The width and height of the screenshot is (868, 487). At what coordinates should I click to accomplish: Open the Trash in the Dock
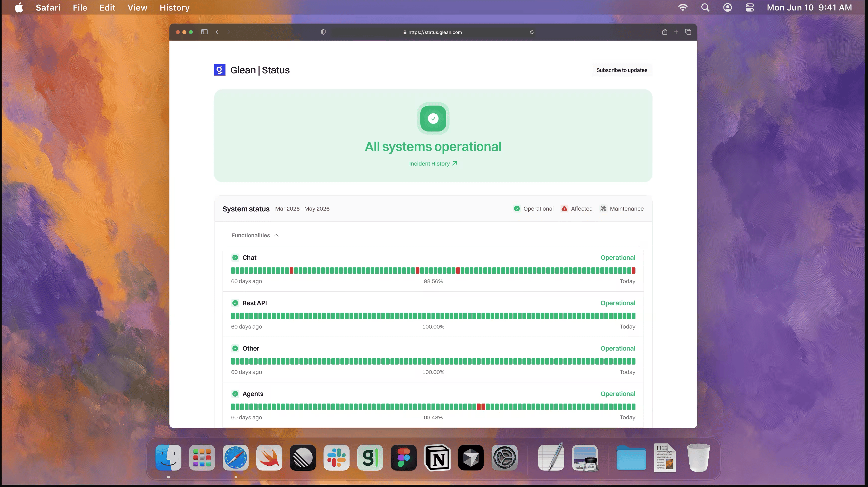coord(698,457)
